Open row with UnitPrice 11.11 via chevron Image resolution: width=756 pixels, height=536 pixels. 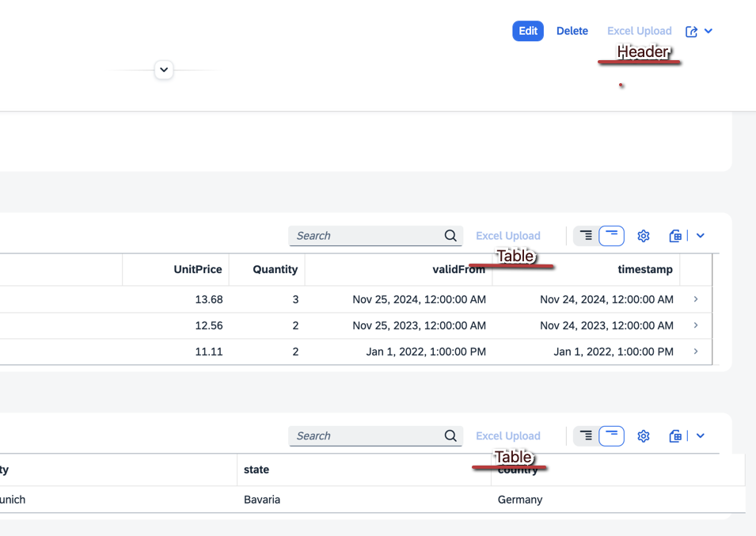pyautogui.click(x=696, y=352)
